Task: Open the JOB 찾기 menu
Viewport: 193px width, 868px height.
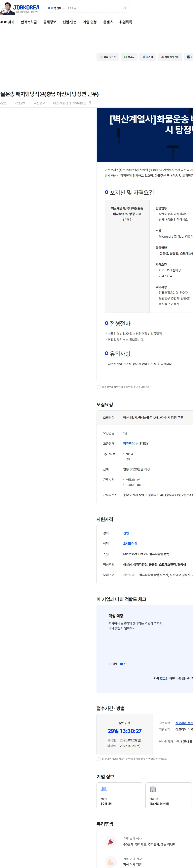Action: click(x=7, y=22)
